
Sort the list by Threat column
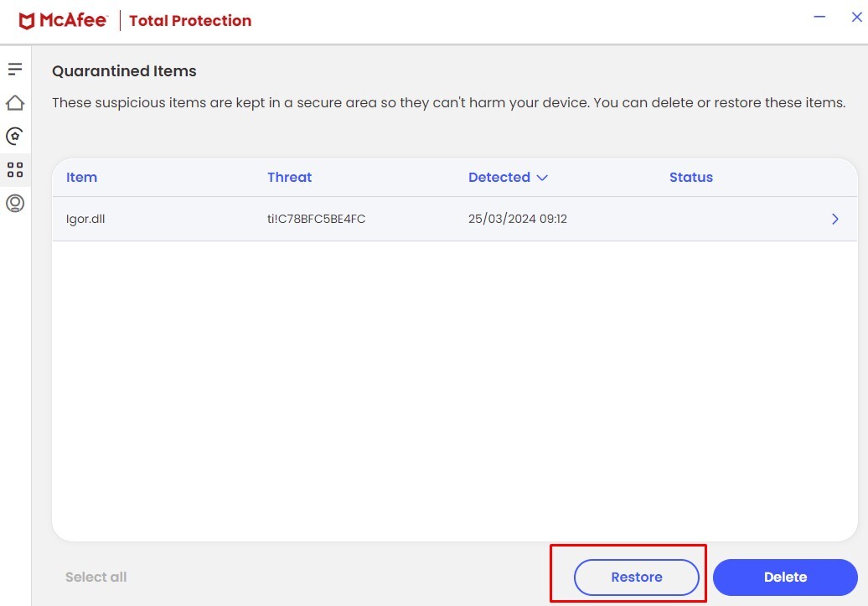[289, 177]
